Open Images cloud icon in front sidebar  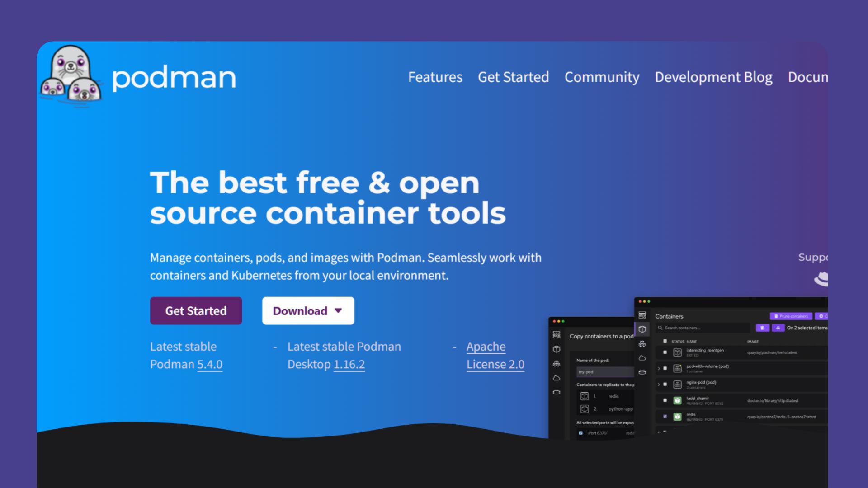(642, 358)
